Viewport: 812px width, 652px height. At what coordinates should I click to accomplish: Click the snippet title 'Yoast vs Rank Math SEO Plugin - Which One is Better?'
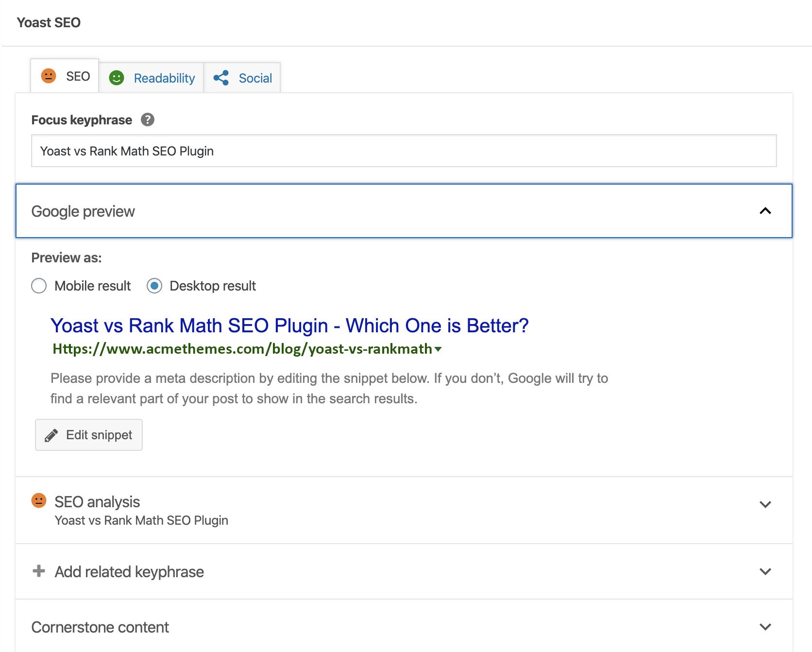[289, 326]
